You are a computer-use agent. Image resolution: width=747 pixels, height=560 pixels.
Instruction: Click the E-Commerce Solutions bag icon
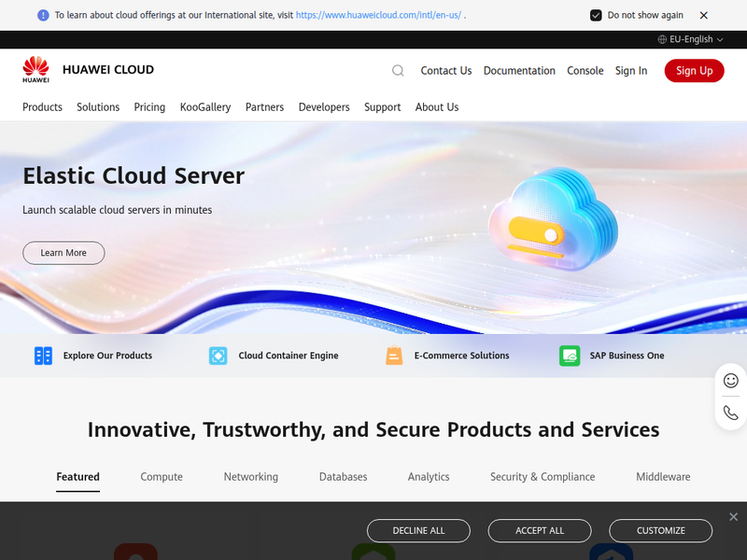click(394, 356)
